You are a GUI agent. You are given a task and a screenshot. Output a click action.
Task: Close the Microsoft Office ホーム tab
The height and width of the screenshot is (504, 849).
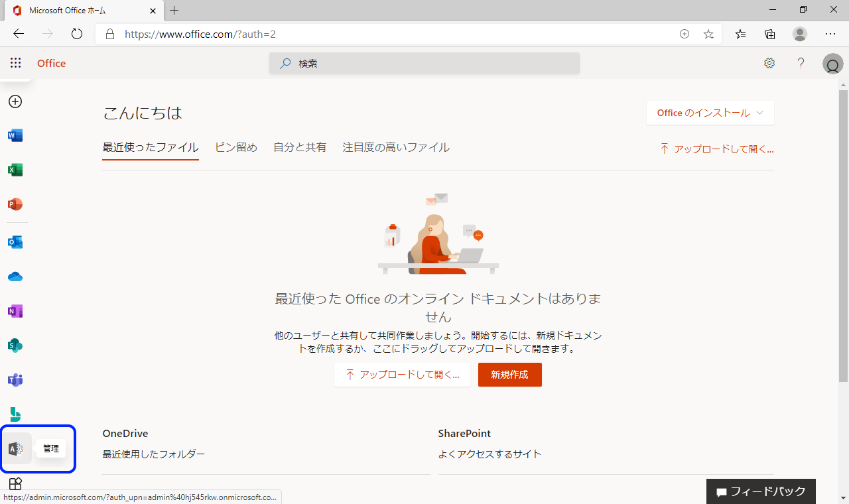click(x=153, y=11)
